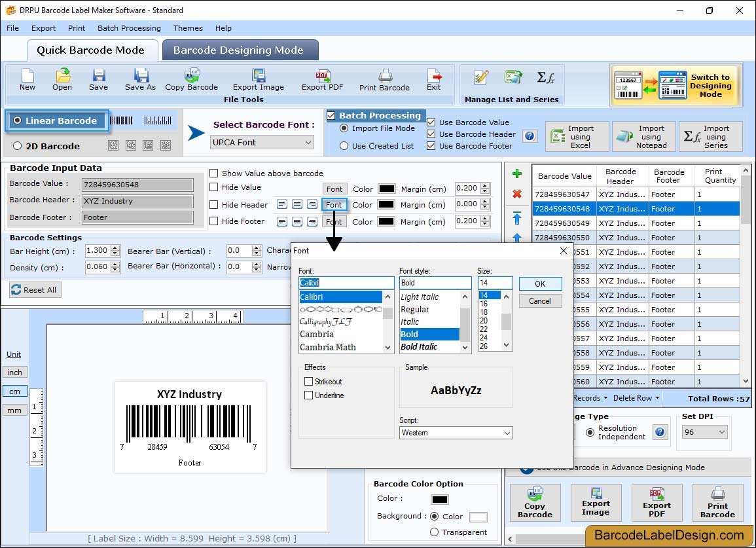Image resolution: width=756 pixels, height=548 pixels.
Task: Increase Density spinner value
Action: [x=115, y=264]
